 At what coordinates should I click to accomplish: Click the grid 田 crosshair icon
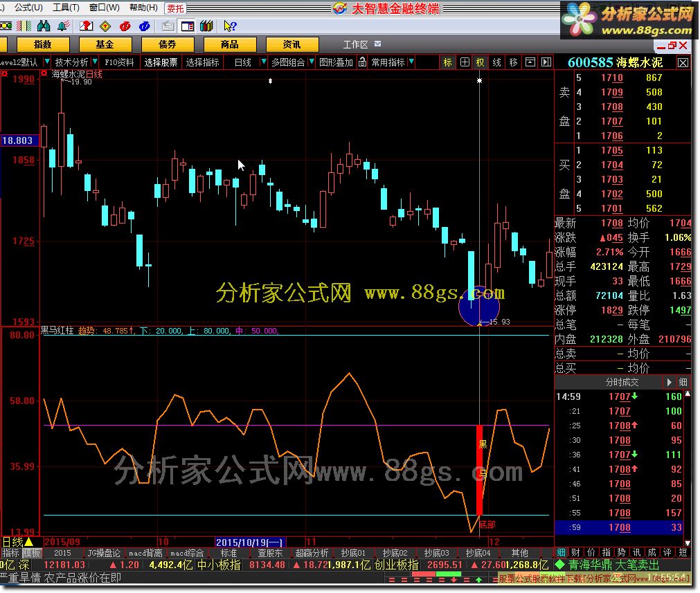pos(465,62)
